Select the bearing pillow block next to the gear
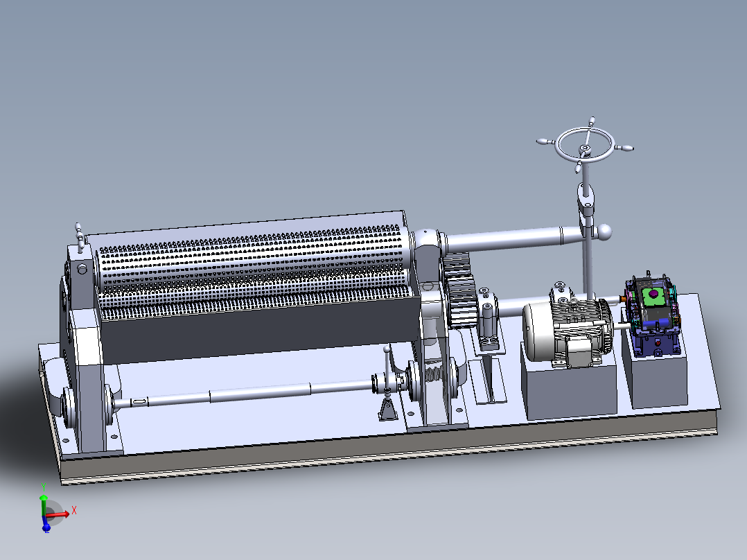 [489, 320]
